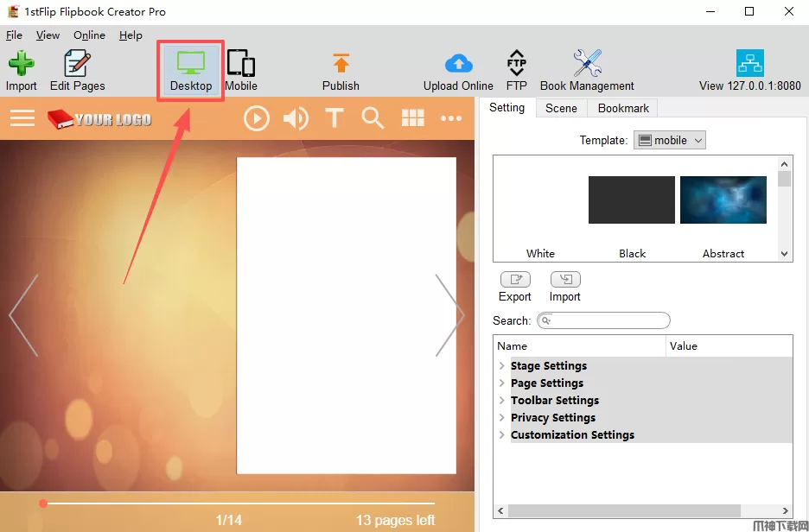Select the Abstract theme thumbnail
This screenshot has height=532, width=809.
coord(723,200)
